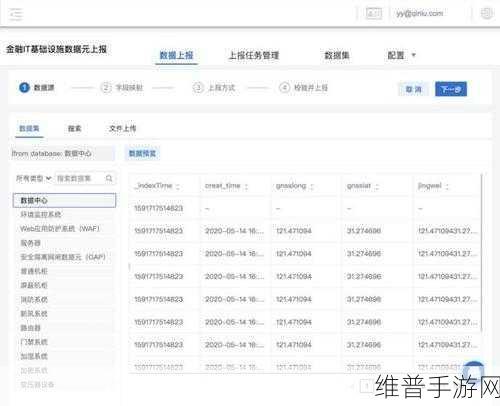The image size is (500, 406).
Task: Select 路由器 in the dataset list
Action: pos(31,328)
